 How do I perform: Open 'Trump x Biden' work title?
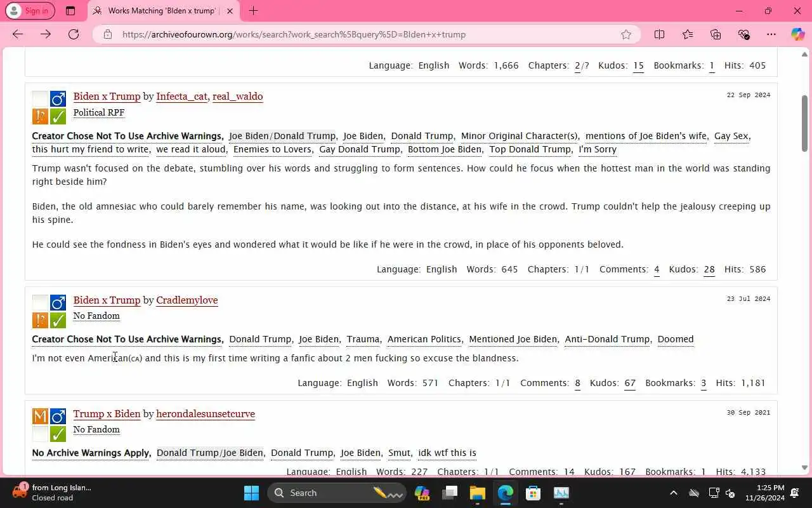(x=107, y=414)
